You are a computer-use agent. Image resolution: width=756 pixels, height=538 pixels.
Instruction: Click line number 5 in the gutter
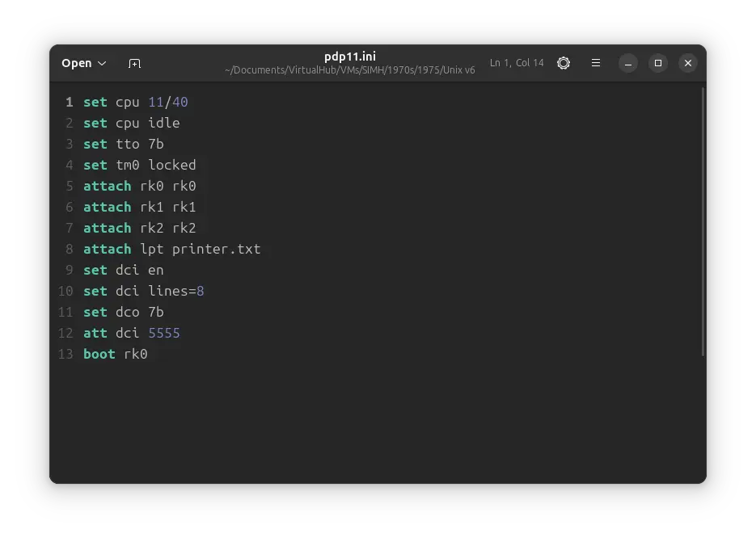[x=69, y=186]
